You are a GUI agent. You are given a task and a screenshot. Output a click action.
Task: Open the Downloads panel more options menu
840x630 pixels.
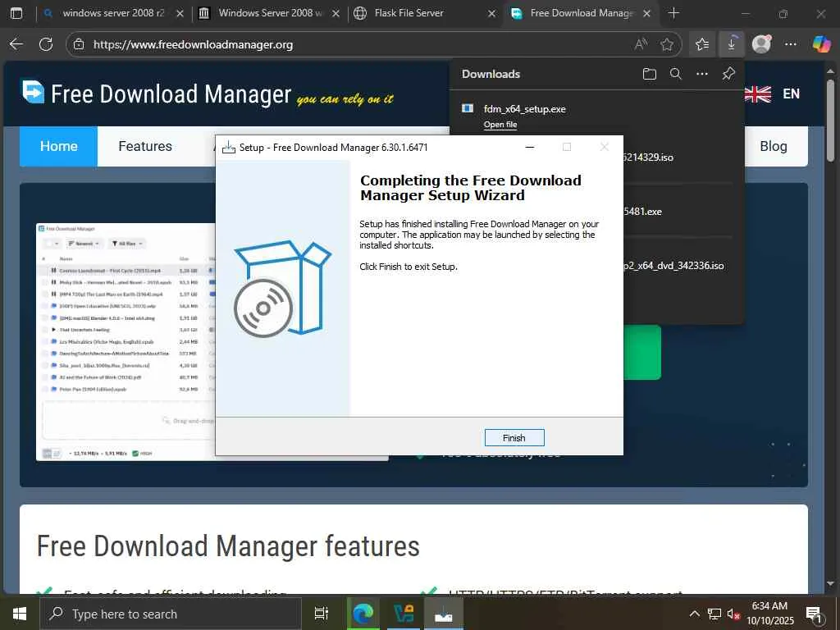702,74
